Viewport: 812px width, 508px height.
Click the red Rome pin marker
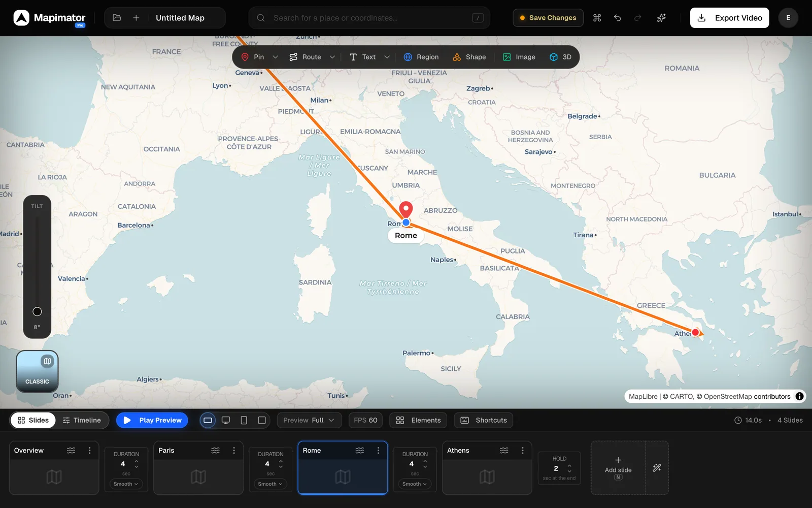click(405, 209)
